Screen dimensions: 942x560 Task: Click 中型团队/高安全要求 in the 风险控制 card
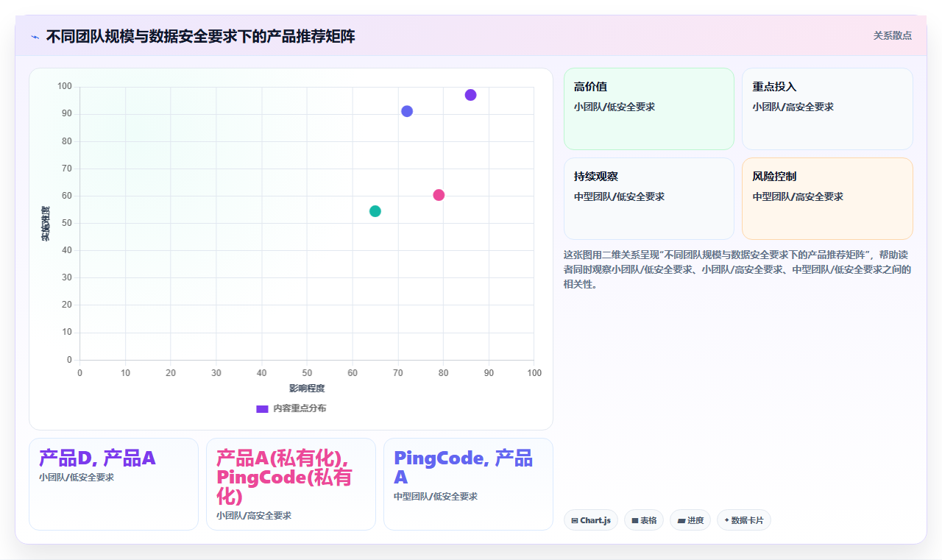(x=798, y=196)
